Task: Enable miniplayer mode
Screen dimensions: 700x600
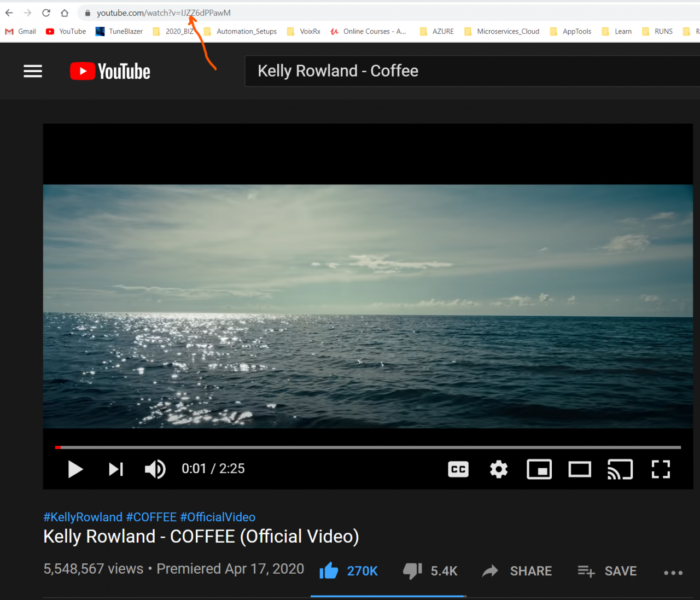Action: (539, 469)
